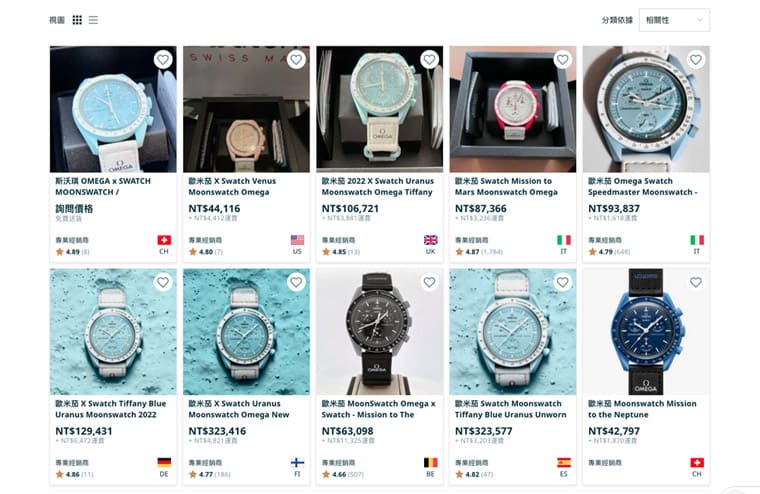Expand sort options using the chevron arrow
Image resolution: width=760 pixels, height=494 pixels.
point(699,20)
